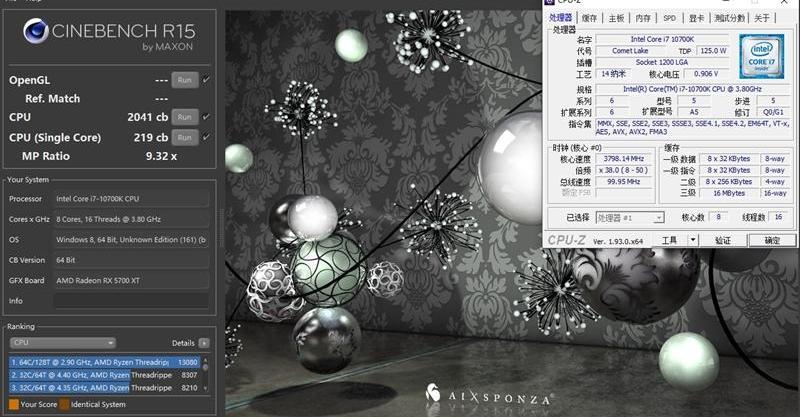Open the CPU ranking dropdown
Image resolution: width=800 pixels, height=417 pixels.
tap(63, 342)
